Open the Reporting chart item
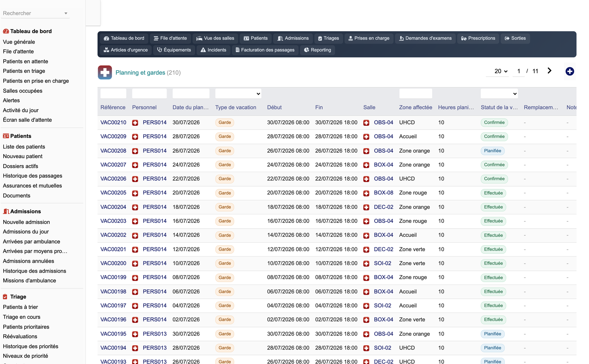Viewport: 589px width, 364px height. click(x=318, y=50)
